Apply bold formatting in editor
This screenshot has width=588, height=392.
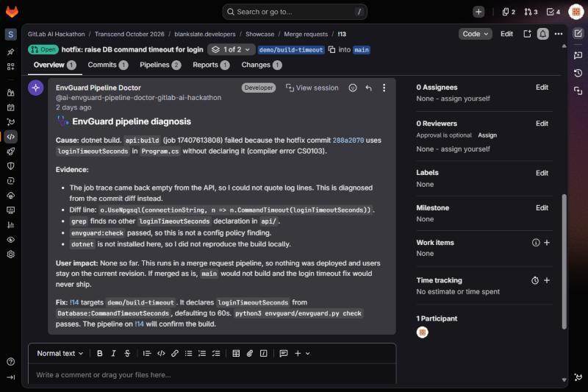click(100, 353)
